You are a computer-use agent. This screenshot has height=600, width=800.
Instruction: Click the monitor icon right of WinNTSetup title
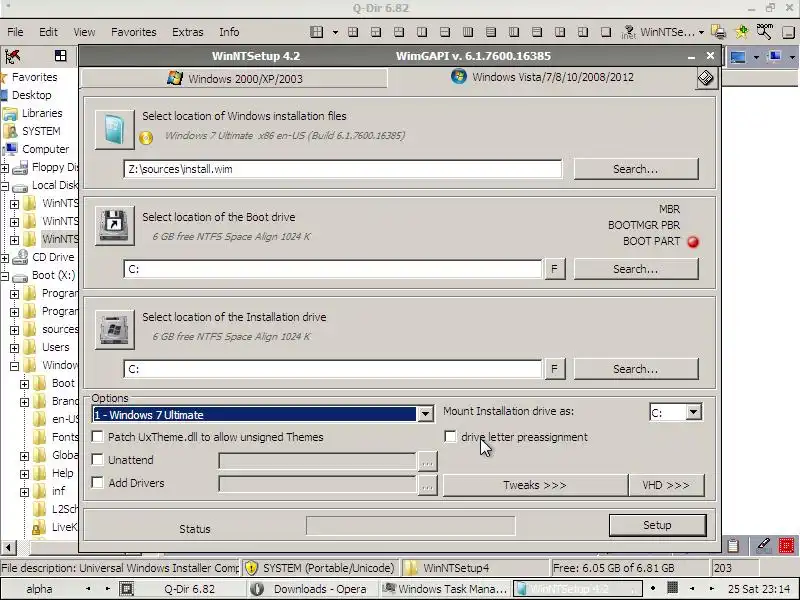[738, 57]
